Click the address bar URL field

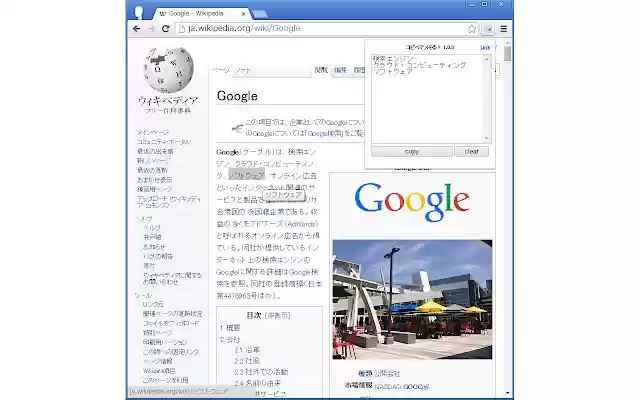click(x=327, y=29)
